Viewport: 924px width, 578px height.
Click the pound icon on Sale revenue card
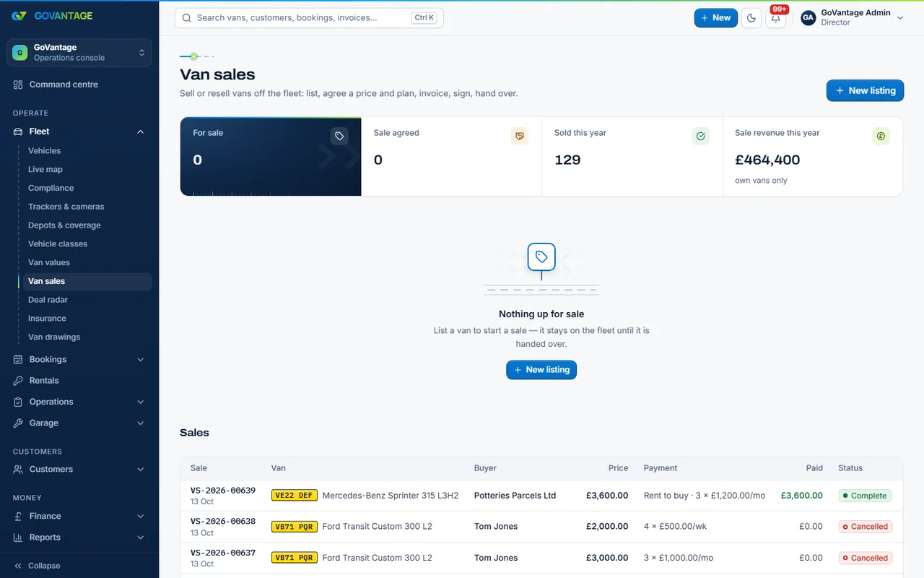click(x=881, y=136)
